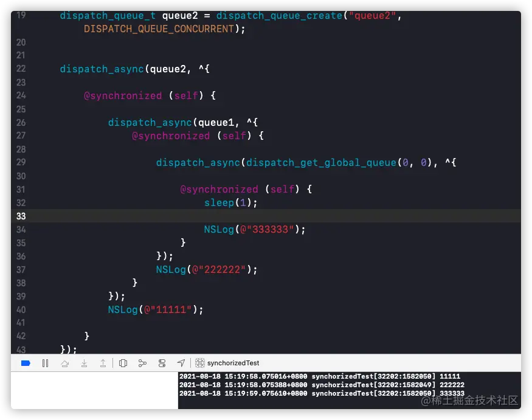Screen dimensions: 532x420
Task: Open the synchorizedTest process label
Action: coord(233,363)
